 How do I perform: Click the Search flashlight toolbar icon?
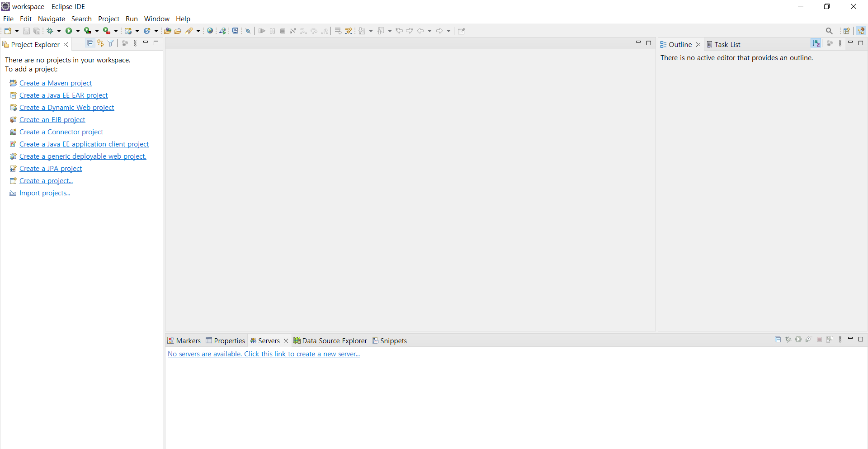189,31
